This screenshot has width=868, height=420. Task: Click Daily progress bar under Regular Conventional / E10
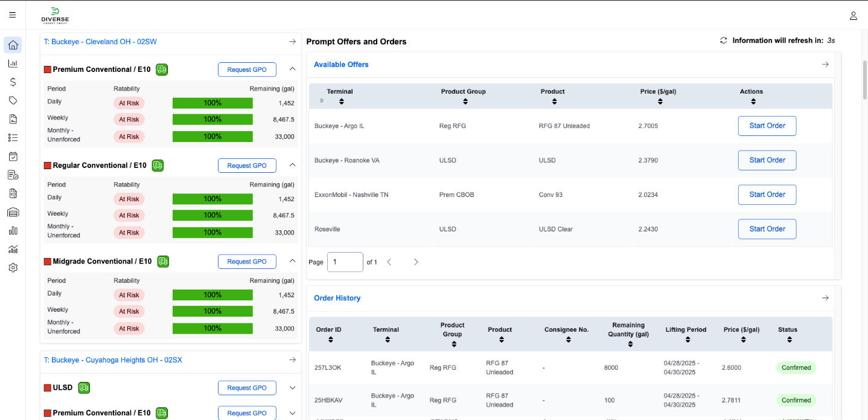pos(212,199)
